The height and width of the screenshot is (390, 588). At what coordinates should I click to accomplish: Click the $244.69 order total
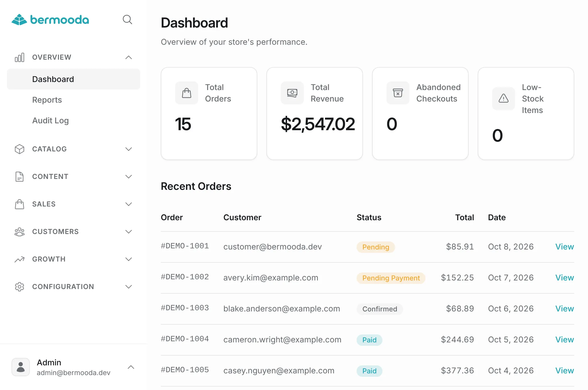click(457, 340)
